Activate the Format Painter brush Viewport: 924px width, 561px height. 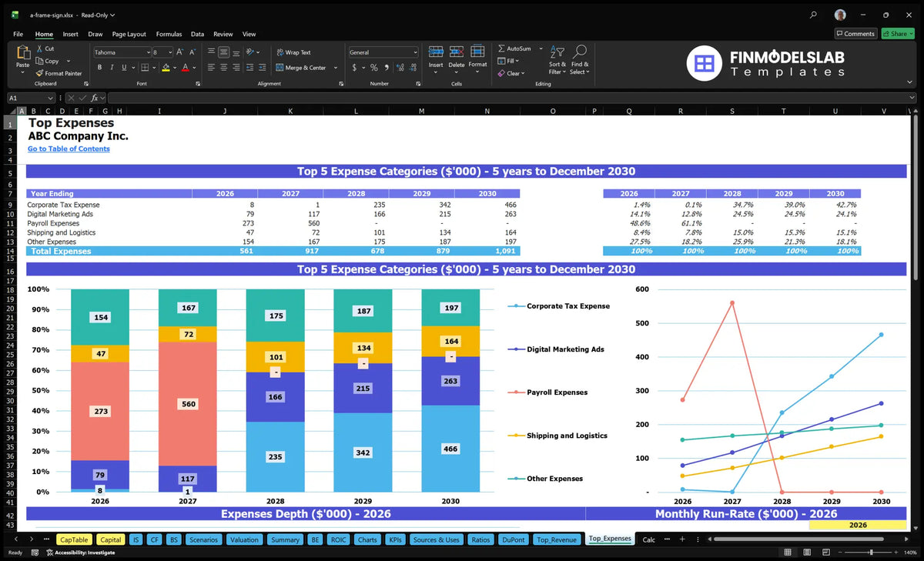click(x=39, y=73)
